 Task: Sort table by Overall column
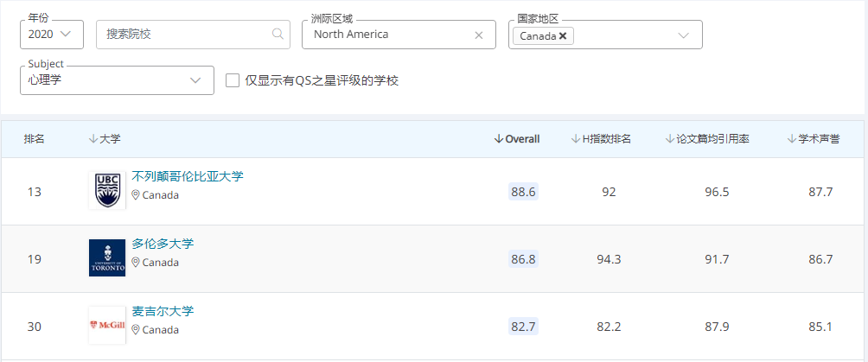[517, 139]
